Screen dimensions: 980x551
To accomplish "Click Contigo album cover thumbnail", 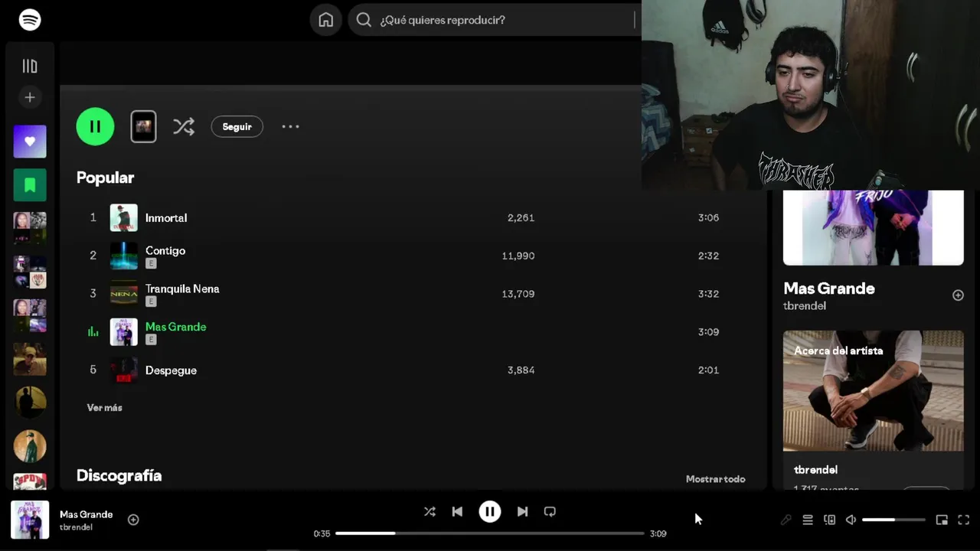I will [x=123, y=256].
